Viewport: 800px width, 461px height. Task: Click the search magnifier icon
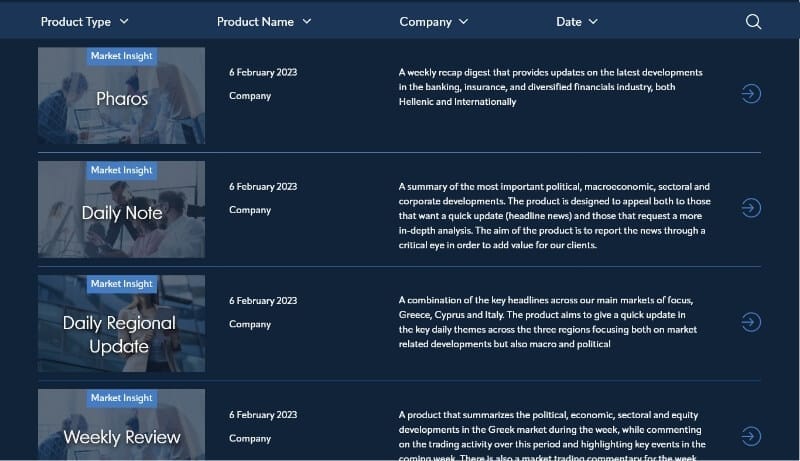pos(753,22)
